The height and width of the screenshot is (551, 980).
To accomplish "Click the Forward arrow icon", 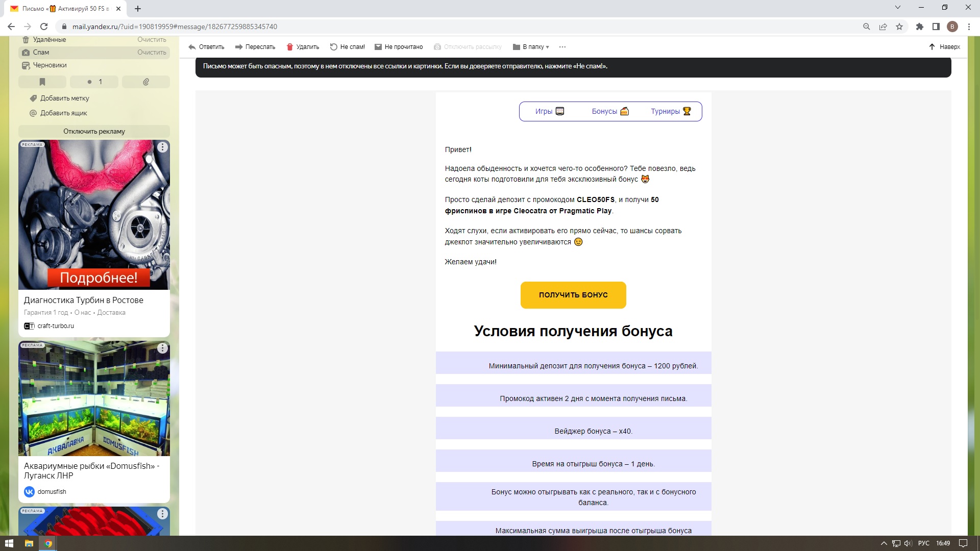I will [238, 47].
